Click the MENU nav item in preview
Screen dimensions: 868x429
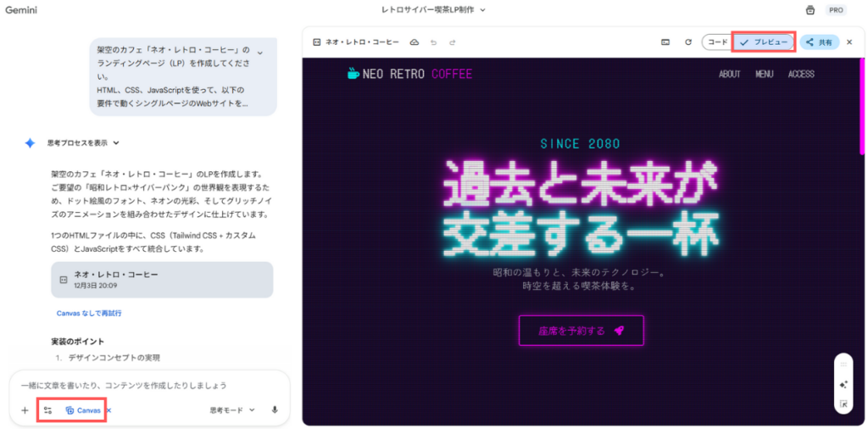764,74
